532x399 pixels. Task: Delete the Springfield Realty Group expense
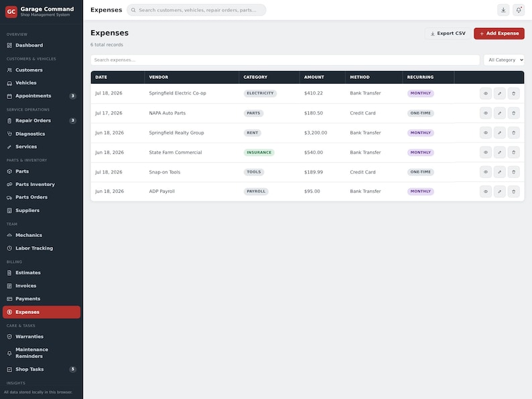(x=513, y=133)
